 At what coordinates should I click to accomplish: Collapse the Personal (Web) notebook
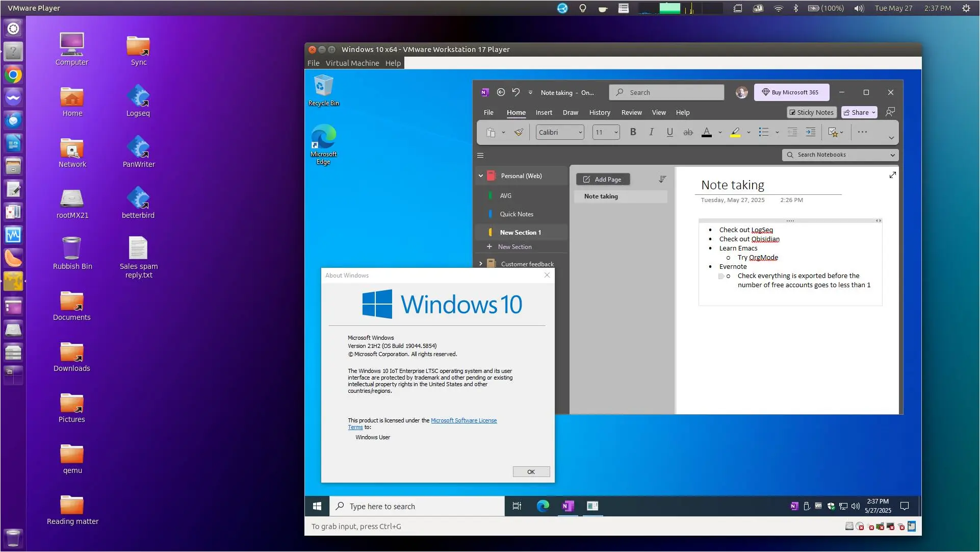tap(480, 176)
